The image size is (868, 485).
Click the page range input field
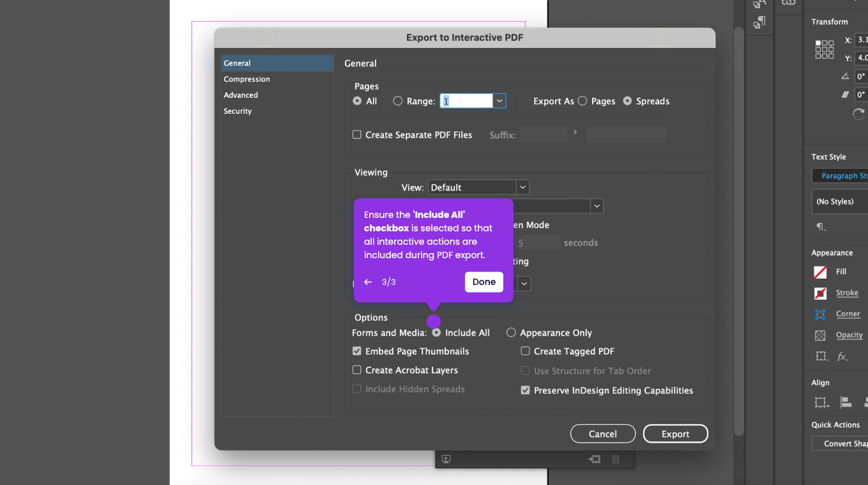point(466,101)
